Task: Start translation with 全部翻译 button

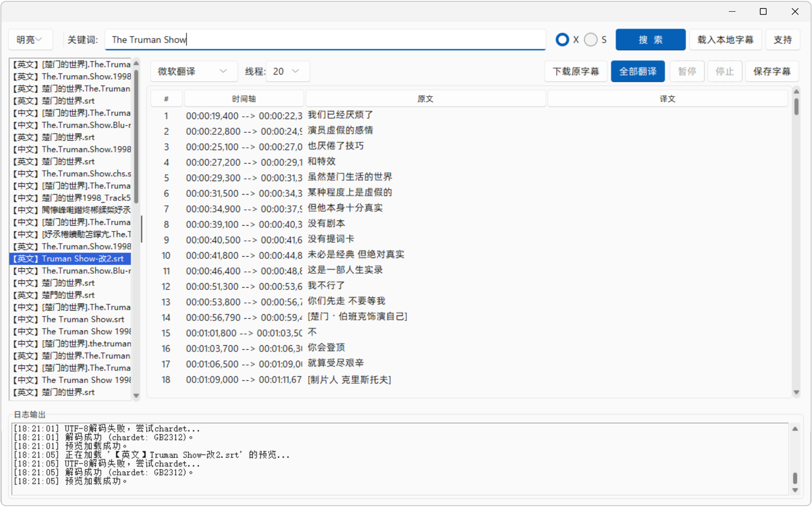Action: click(x=638, y=71)
